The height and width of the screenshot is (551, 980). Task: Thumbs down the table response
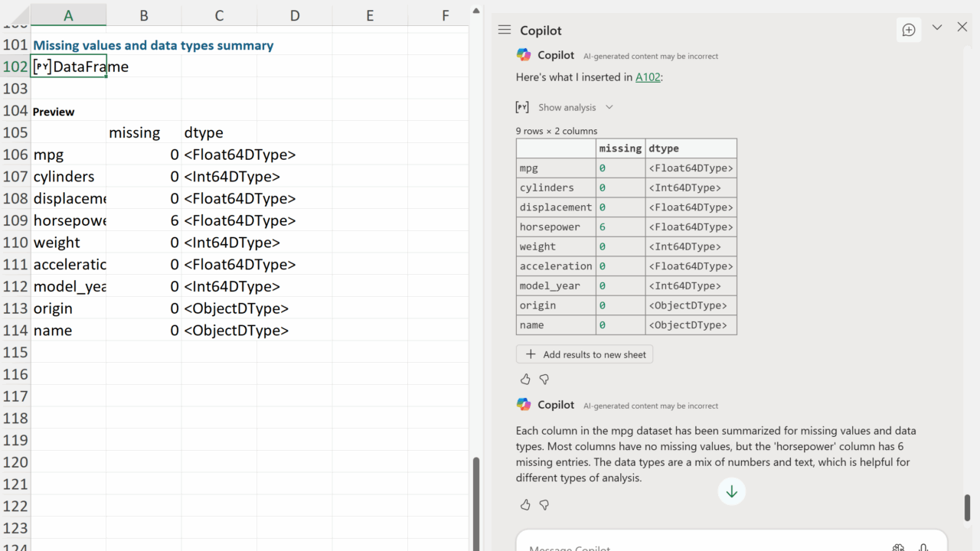544,379
